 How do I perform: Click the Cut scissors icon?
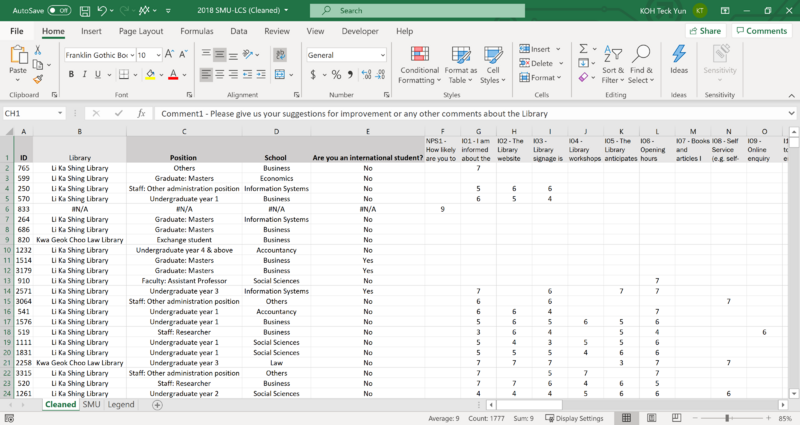point(37,51)
